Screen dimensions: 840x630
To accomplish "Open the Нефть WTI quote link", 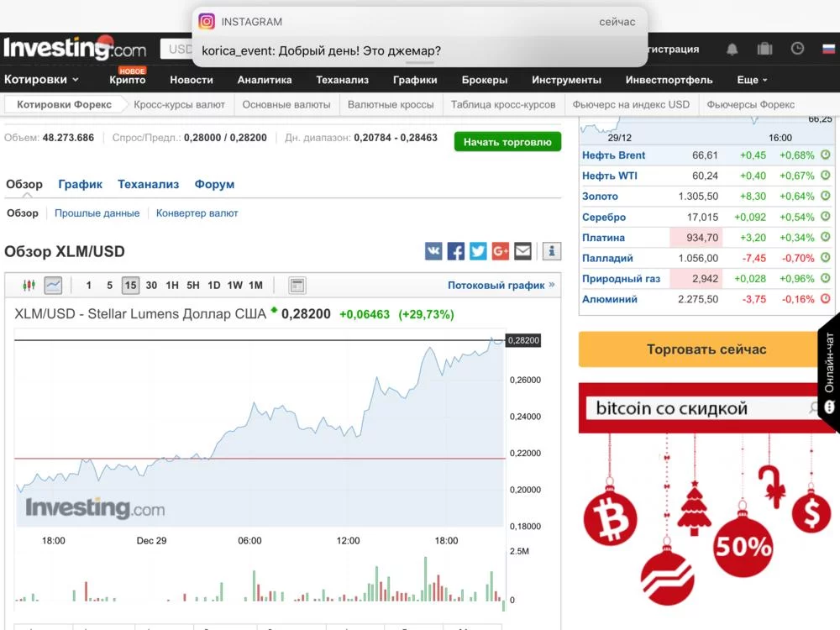I will (610, 176).
